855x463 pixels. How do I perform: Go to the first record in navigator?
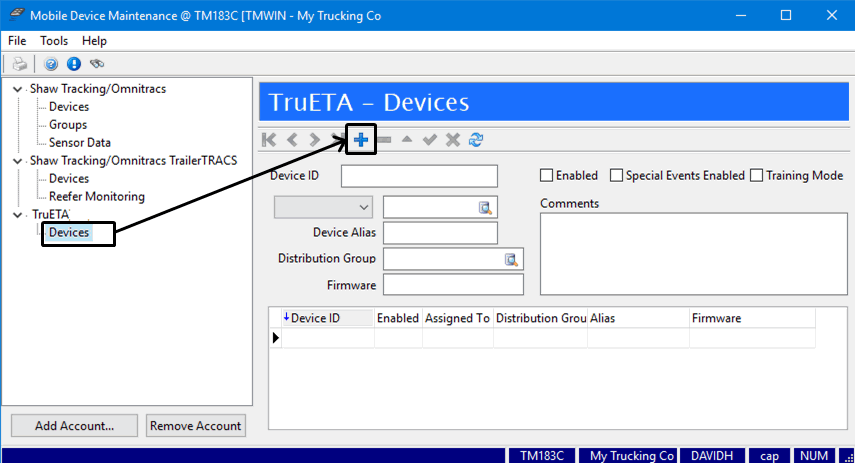click(x=269, y=140)
